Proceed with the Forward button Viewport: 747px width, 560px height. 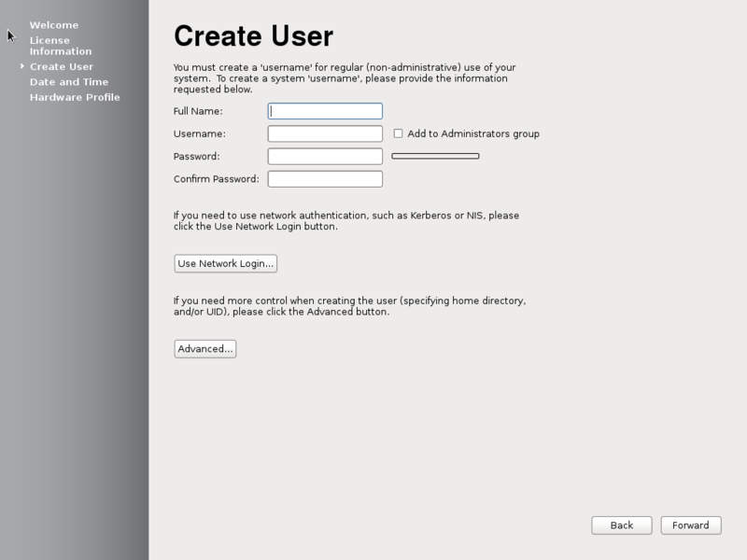[x=691, y=525]
